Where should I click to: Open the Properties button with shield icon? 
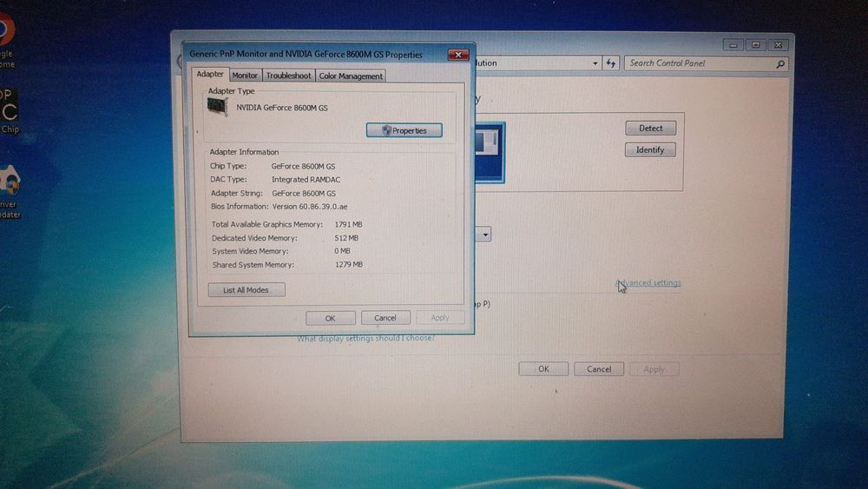click(x=404, y=130)
